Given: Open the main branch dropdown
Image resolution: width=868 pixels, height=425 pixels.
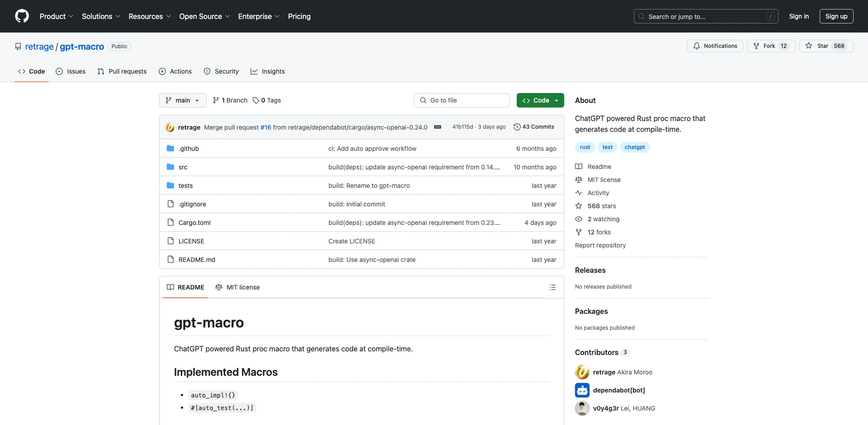Looking at the screenshot, I should [183, 100].
